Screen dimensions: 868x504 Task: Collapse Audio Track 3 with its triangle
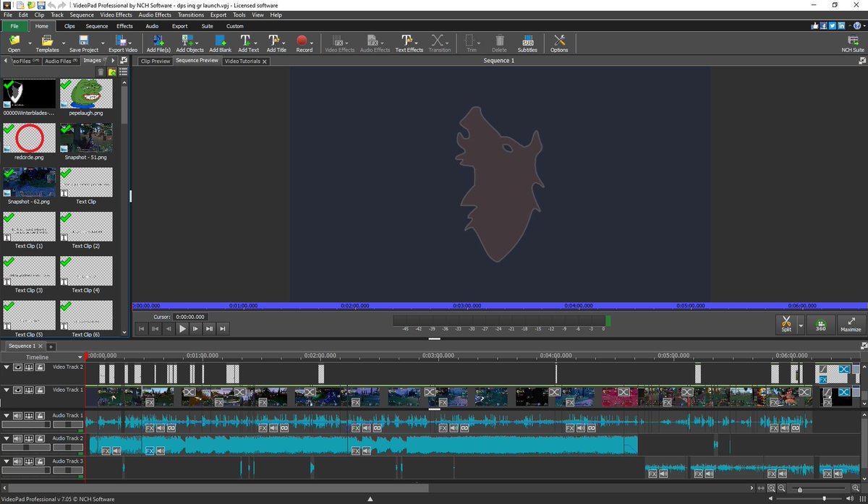tap(6, 461)
